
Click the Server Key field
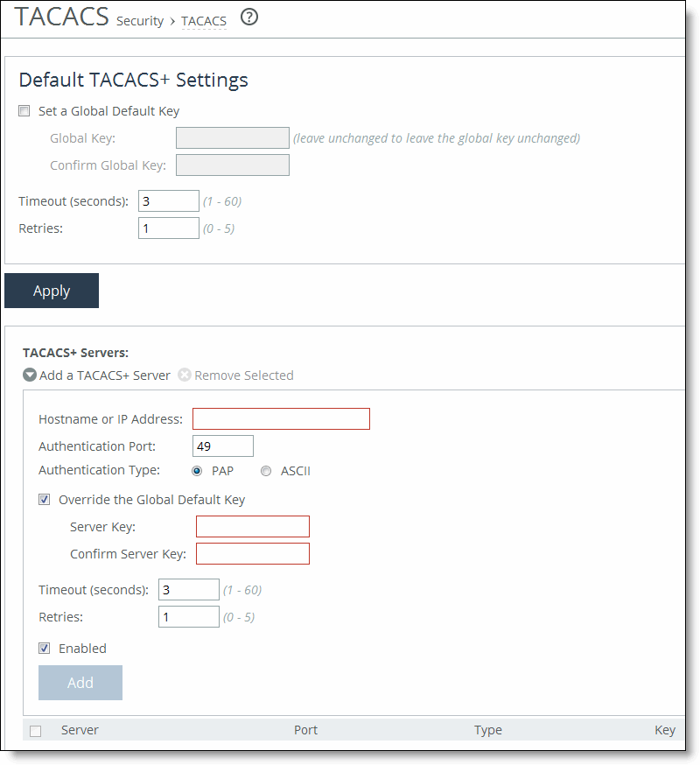pyautogui.click(x=253, y=526)
